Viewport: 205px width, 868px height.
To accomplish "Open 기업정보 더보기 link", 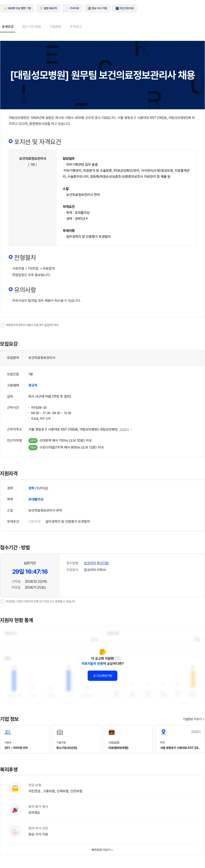I will (x=193, y=719).
